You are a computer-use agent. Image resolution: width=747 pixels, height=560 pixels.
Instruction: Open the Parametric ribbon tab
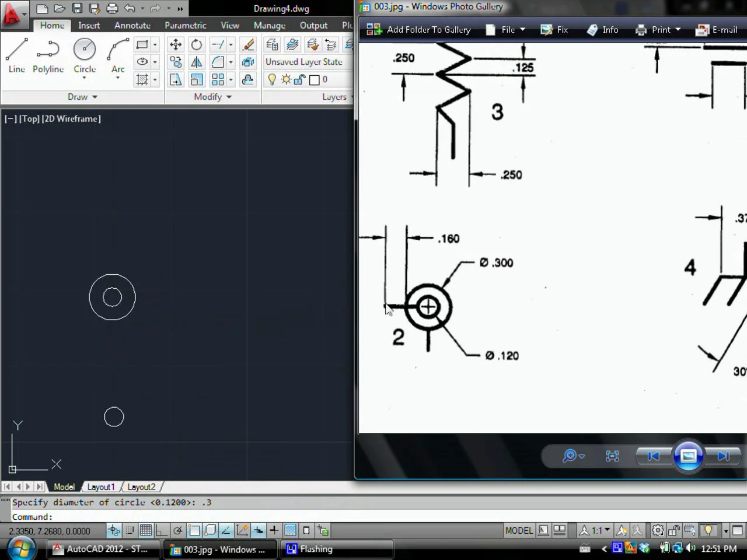point(185,25)
